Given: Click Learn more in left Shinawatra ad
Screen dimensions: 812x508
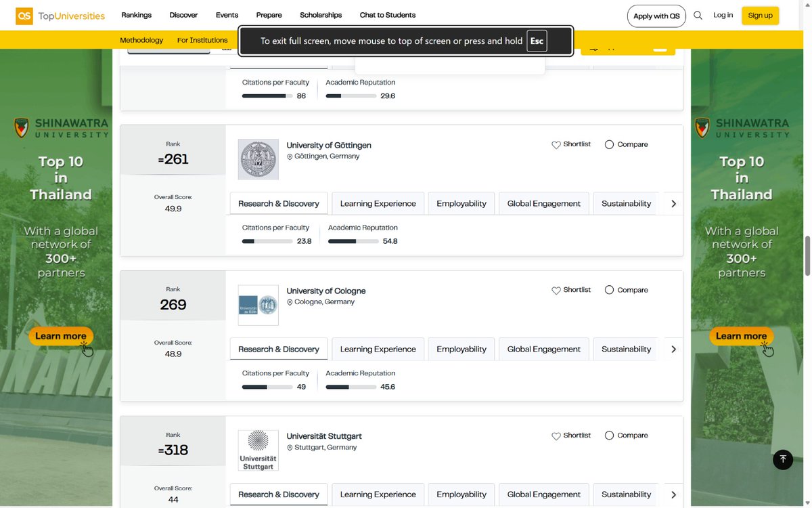Looking at the screenshot, I should (61, 336).
